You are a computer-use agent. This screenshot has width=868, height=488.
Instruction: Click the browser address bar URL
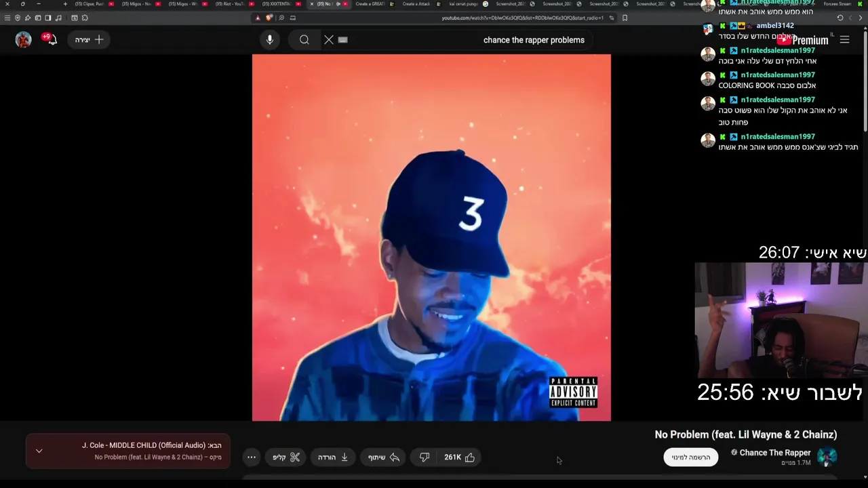pos(522,18)
